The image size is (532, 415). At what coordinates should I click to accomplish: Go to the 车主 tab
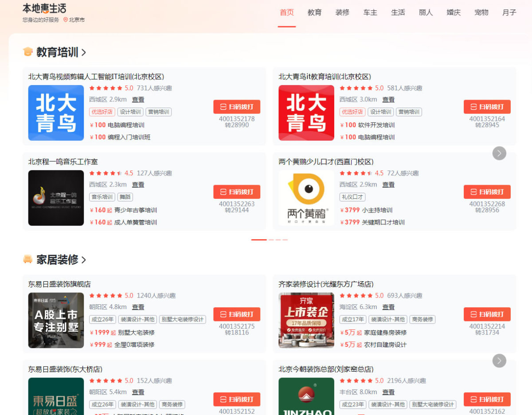[x=370, y=12]
